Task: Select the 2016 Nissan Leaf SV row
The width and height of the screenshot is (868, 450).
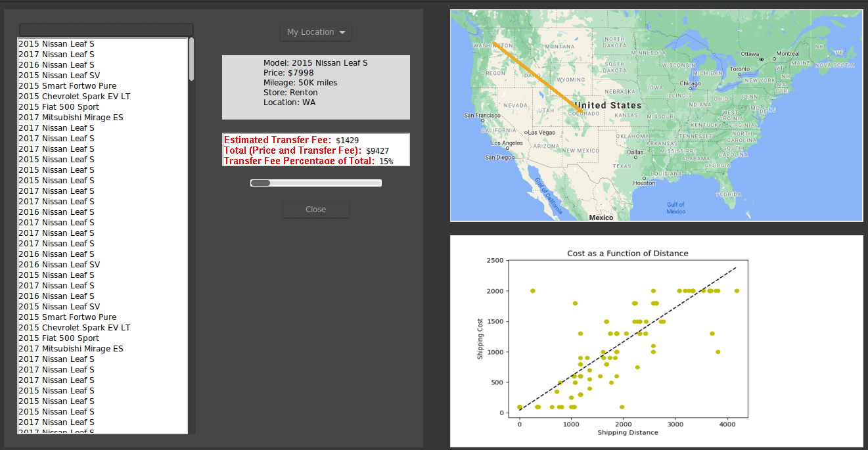Action: point(103,265)
